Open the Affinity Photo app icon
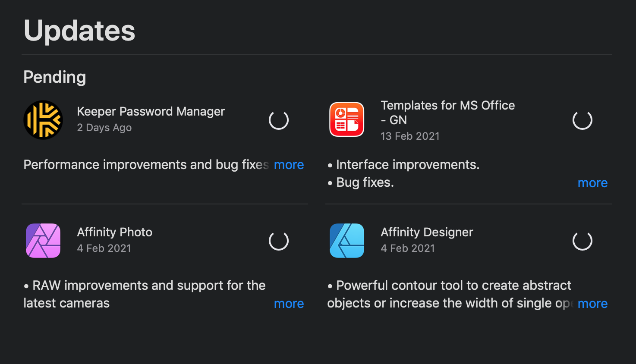This screenshot has height=364, width=636. 43,241
